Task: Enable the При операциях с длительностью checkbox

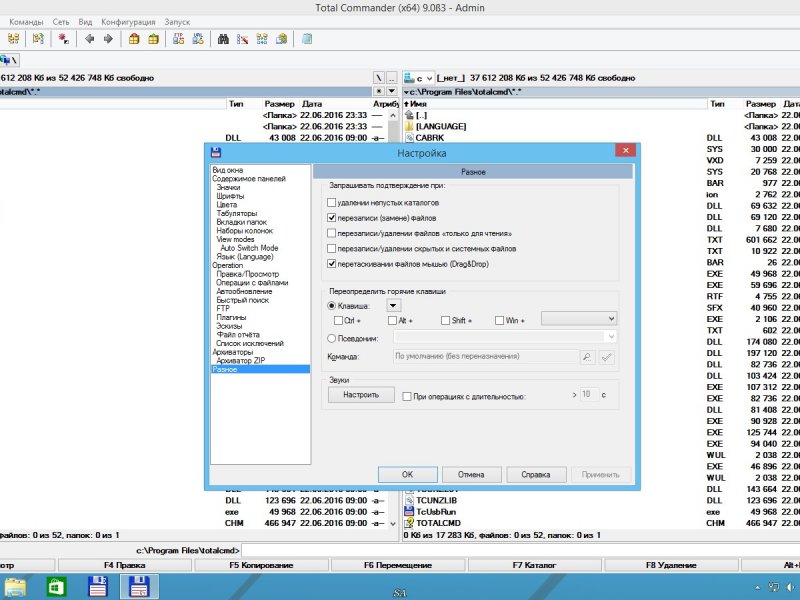Action: (x=407, y=396)
